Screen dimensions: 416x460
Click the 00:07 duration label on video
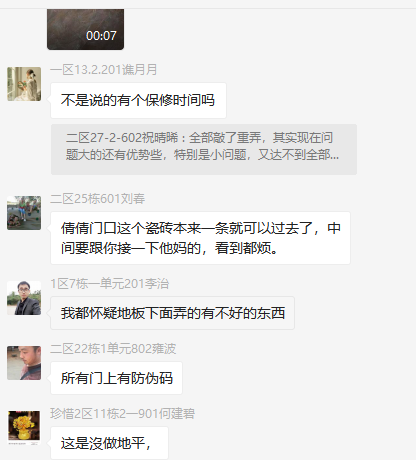[x=101, y=36]
